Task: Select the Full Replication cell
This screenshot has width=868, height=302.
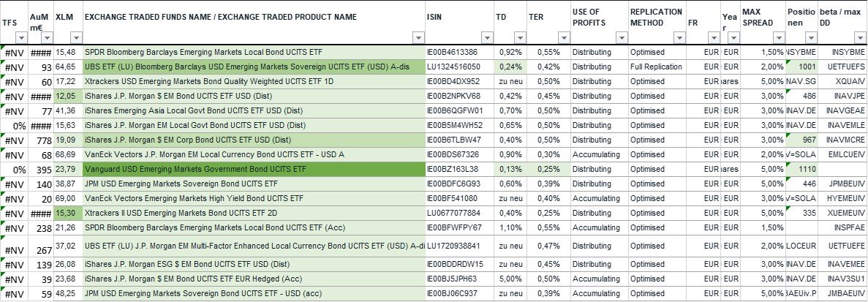Action: click(655, 67)
